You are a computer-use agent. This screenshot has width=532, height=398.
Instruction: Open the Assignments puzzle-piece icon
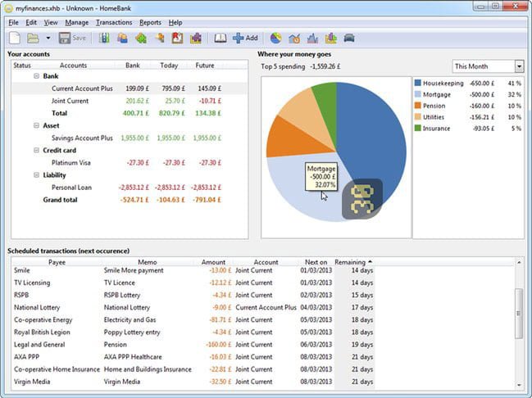(x=196, y=38)
